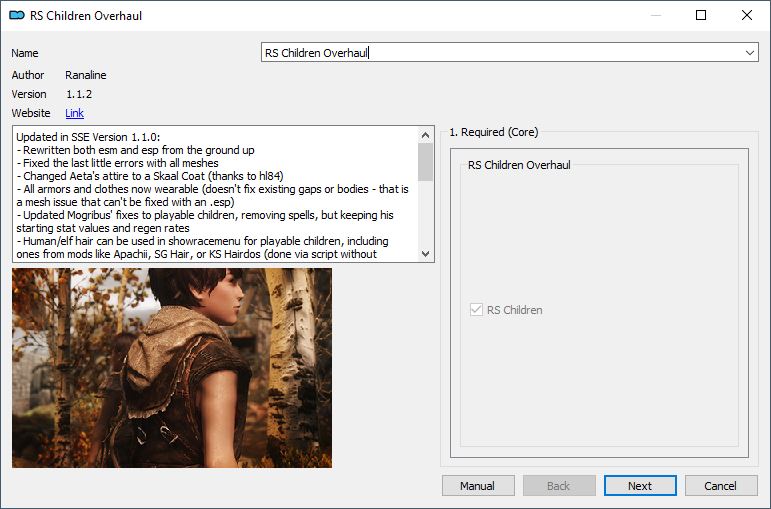Viewport: 771px width, 509px height.
Task: Click the Back button
Action: pos(559,486)
